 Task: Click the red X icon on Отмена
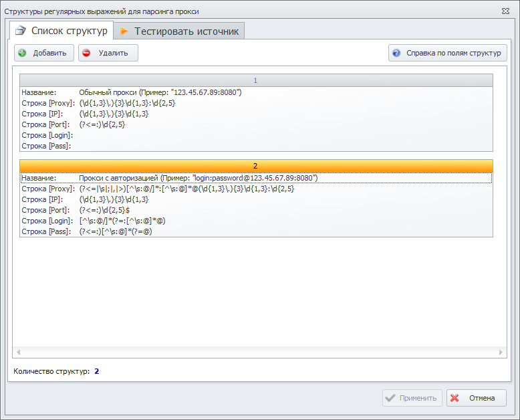coord(454,398)
